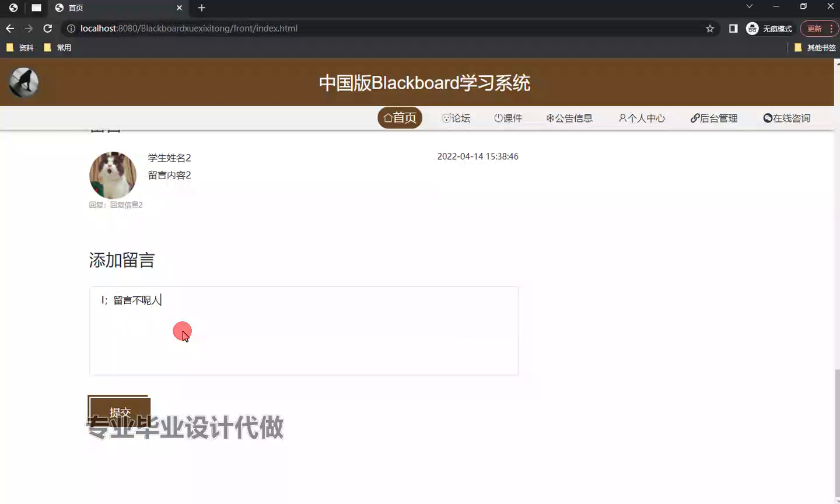Bookmark this page with the star icon
Viewport: 840px width, 504px height.
(x=710, y=29)
